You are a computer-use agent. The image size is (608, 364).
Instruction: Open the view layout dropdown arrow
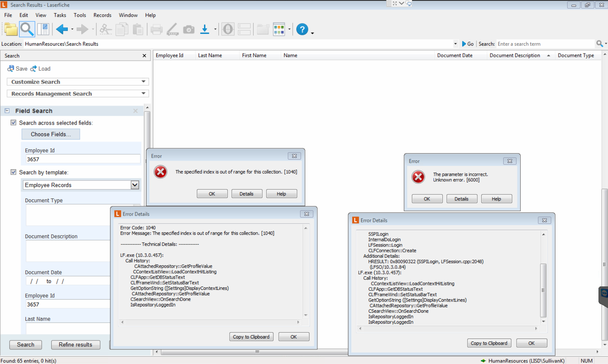tap(289, 29)
